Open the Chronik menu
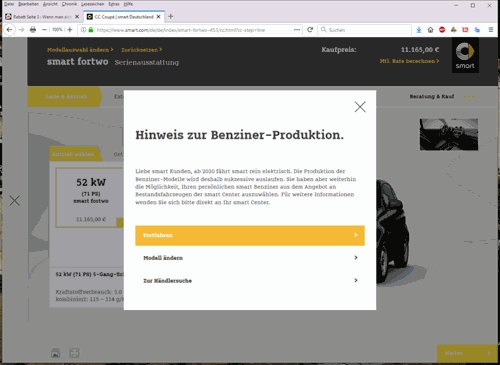The image size is (500, 365). point(69,4)
